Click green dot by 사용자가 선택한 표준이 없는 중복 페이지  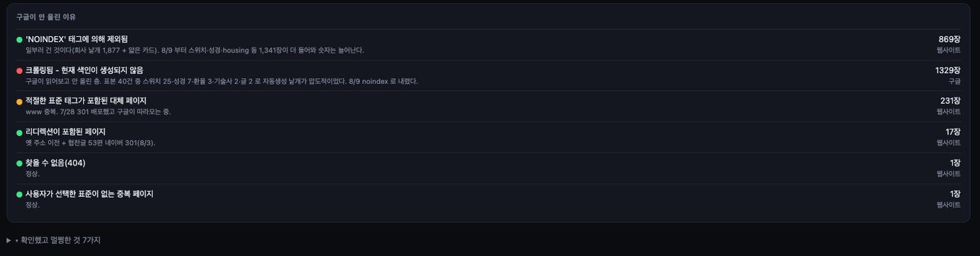pyautogui.click(x=19, y=194)
